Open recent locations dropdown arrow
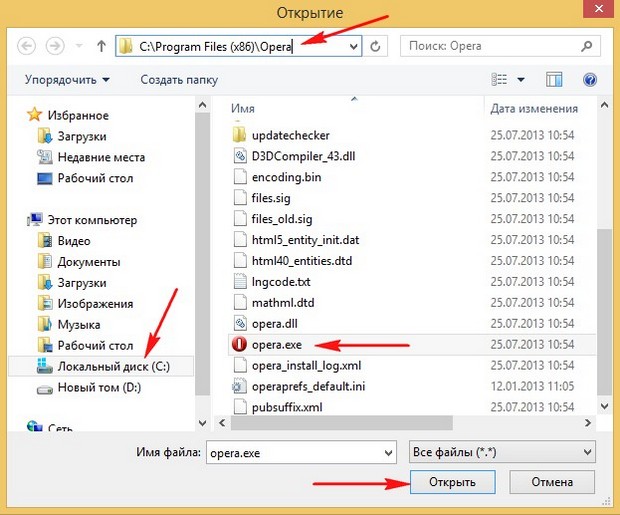Screen dimensions: 620x515 point(79,46)
